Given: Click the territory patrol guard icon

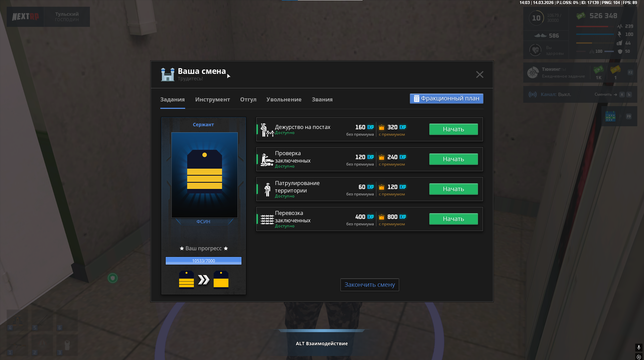Looking at the screenshot, I should click(x=267, y=190).
